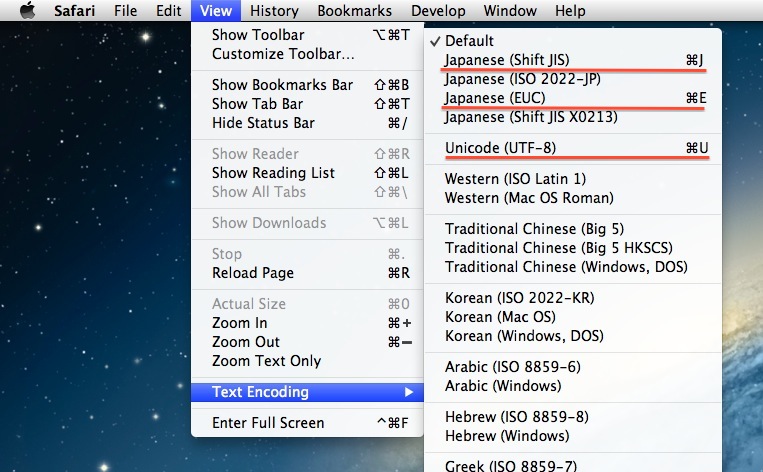Open the Window menu
763x472 pixels.
pos(510,11)
